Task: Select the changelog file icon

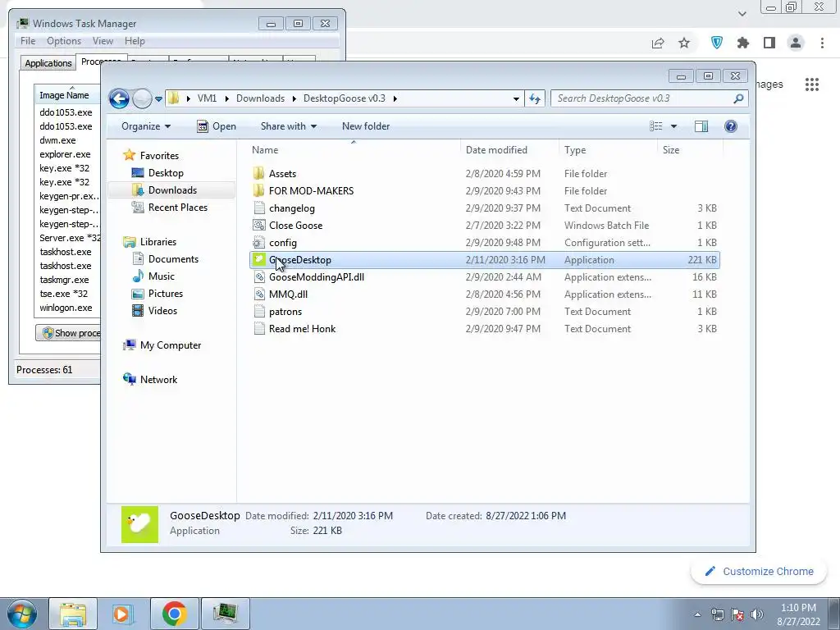Action: click(x=259, y=208)
